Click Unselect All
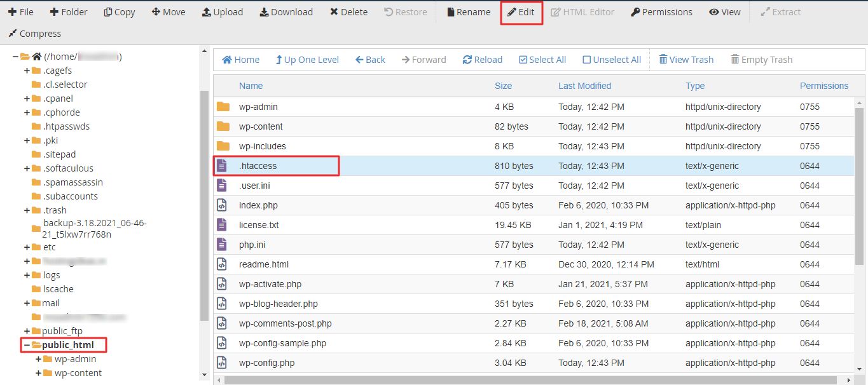 (612, 60)
